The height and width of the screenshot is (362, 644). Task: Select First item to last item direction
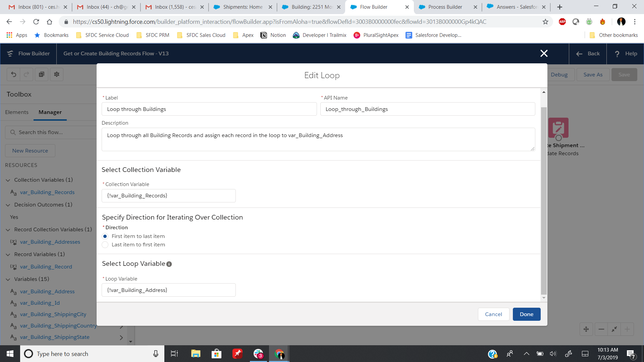pyautogui.click(x=105, y=236)
